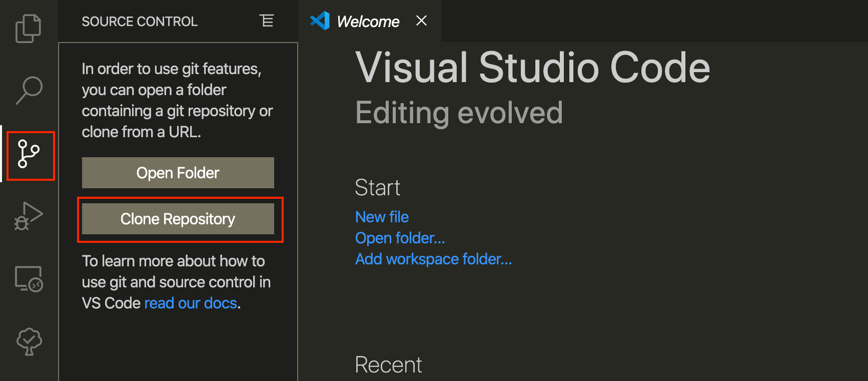Click the New file link
868x381 pixels.
point(382,217)
